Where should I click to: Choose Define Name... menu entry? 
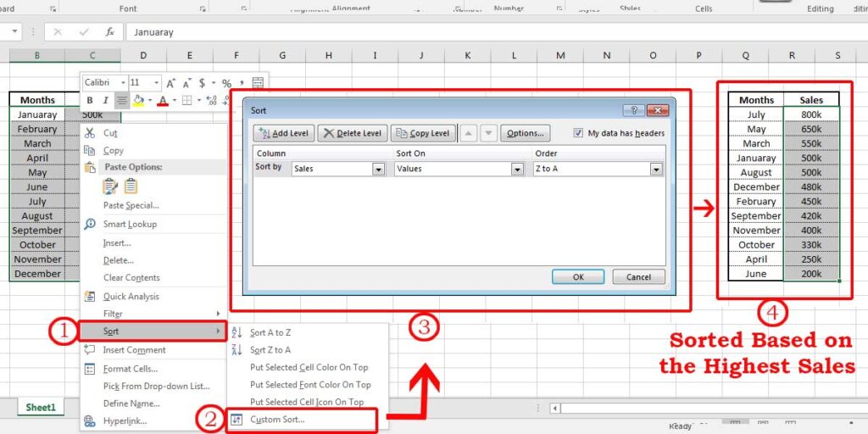pos(131,403)
